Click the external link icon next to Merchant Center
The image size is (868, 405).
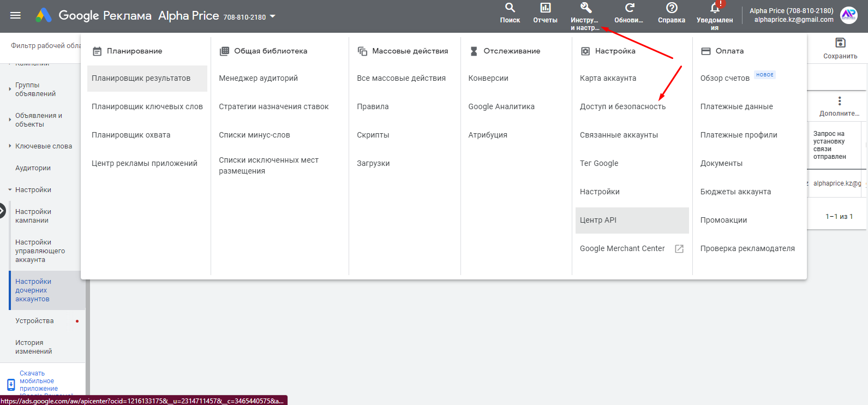click(679, 249)
